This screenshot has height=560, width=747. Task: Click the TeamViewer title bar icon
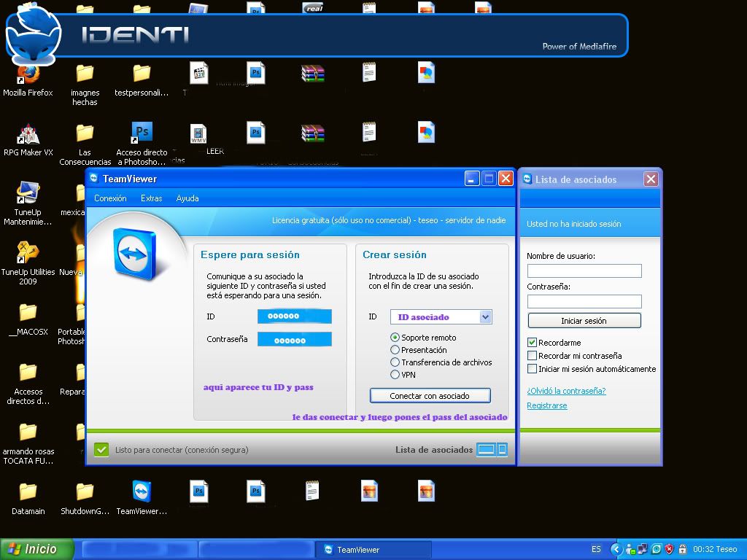coord(94,179)
